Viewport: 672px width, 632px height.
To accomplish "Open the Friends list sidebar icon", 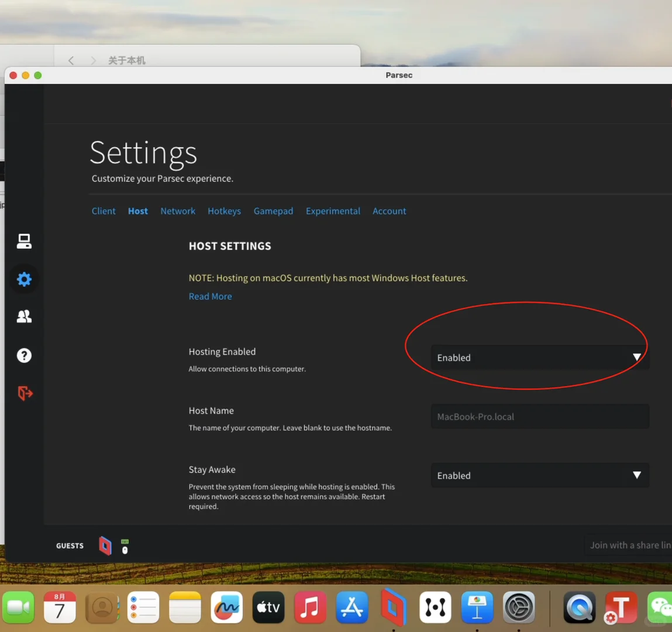I will (24, 317).
